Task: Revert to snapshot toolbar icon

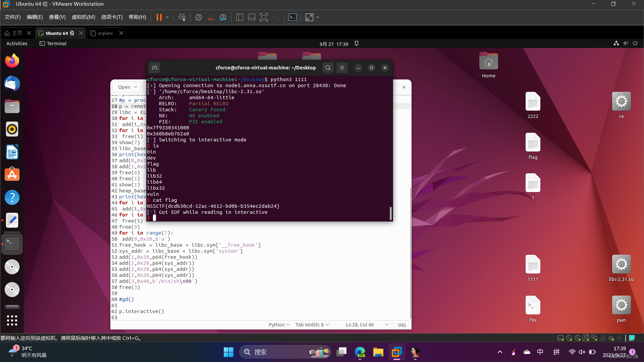Action: pyautogui.click(x=211, y=17)
